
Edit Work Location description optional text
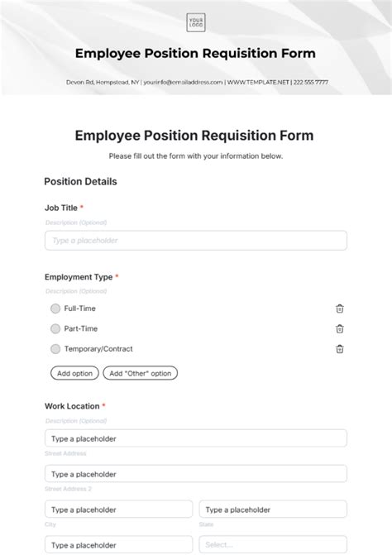(76, 421)
